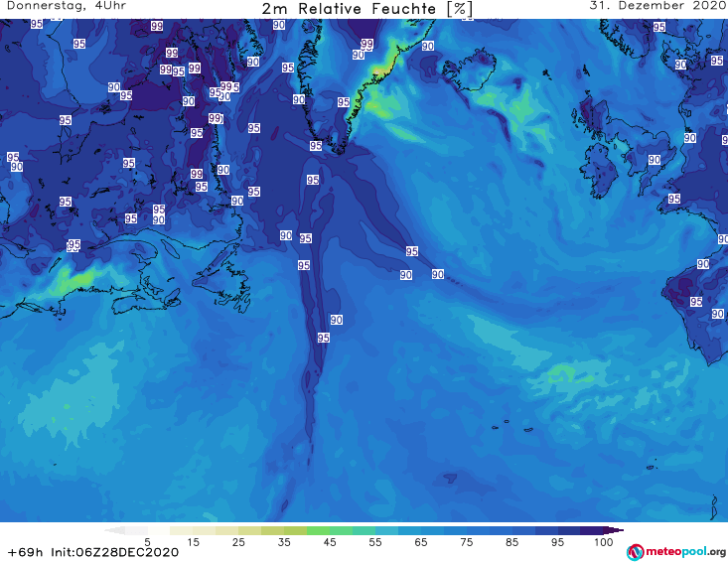Viewport: 728px width, 562px height.
Task: Click the '45' legend scale label
Action: tap(330, 542)
